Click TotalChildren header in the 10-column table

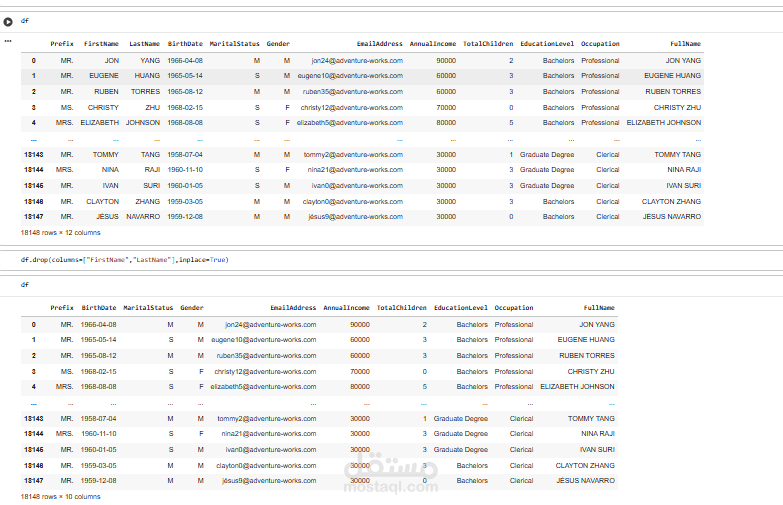(401, 308)
